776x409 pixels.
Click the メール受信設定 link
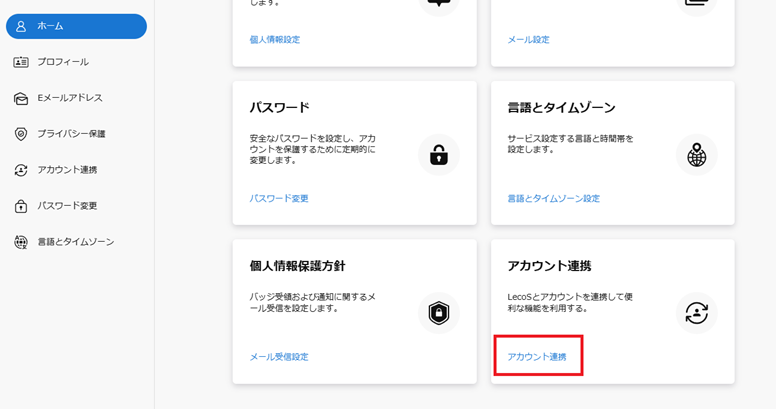279,356
